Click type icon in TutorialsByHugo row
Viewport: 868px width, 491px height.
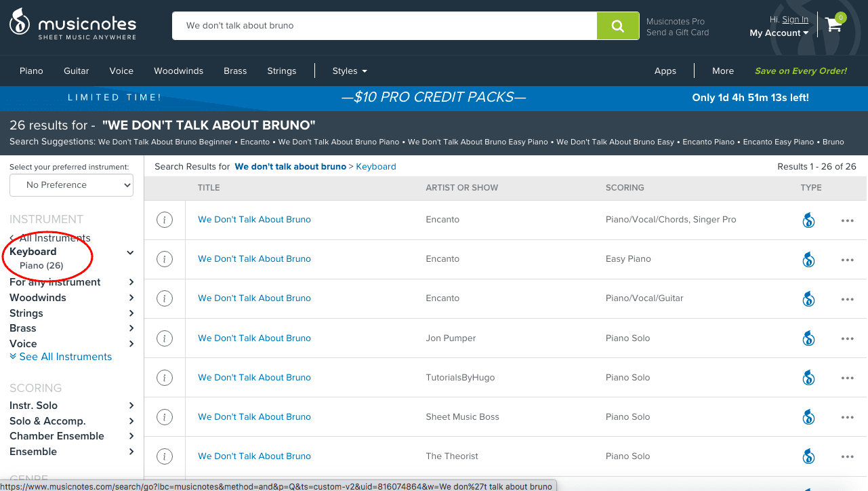[808, 378]
